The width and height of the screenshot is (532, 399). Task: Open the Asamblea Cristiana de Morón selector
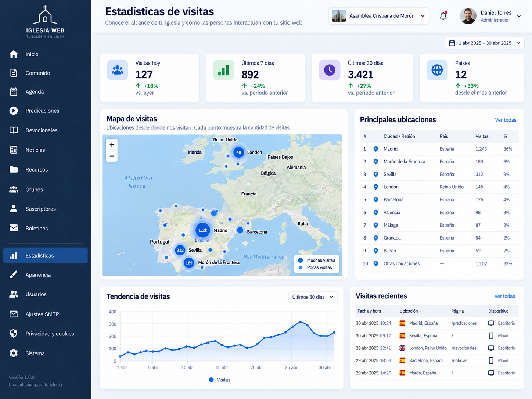pyautogui.click(x=378, y=16)
